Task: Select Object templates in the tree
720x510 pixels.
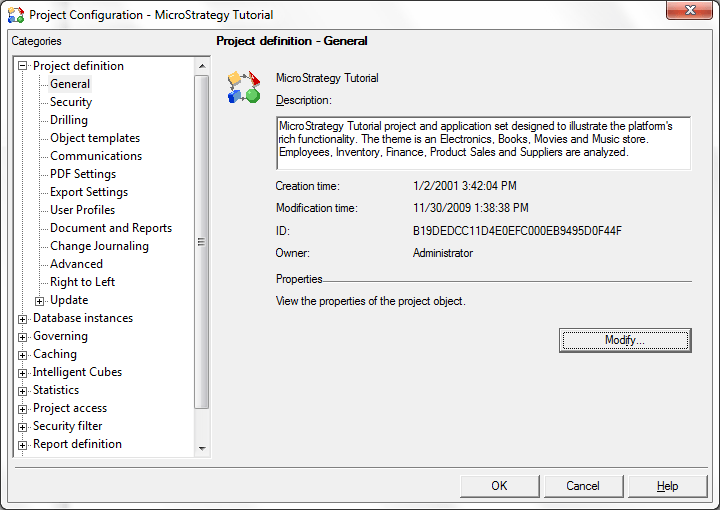Action: point(95,138)
